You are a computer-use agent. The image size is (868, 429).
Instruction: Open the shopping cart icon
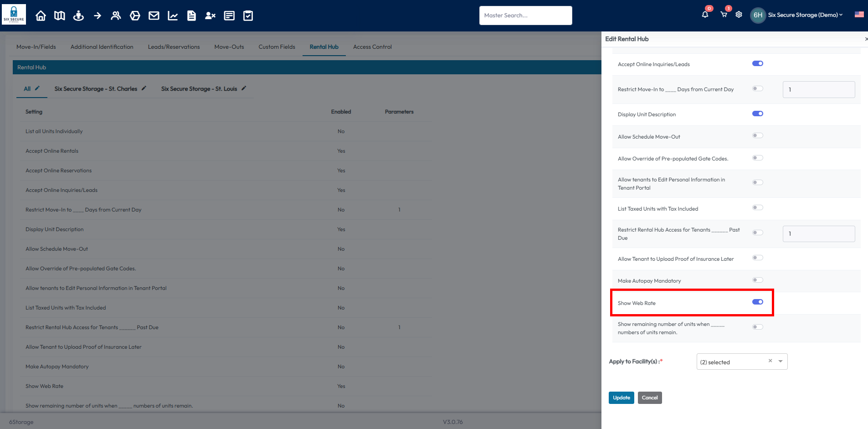(x=724, y=15)
